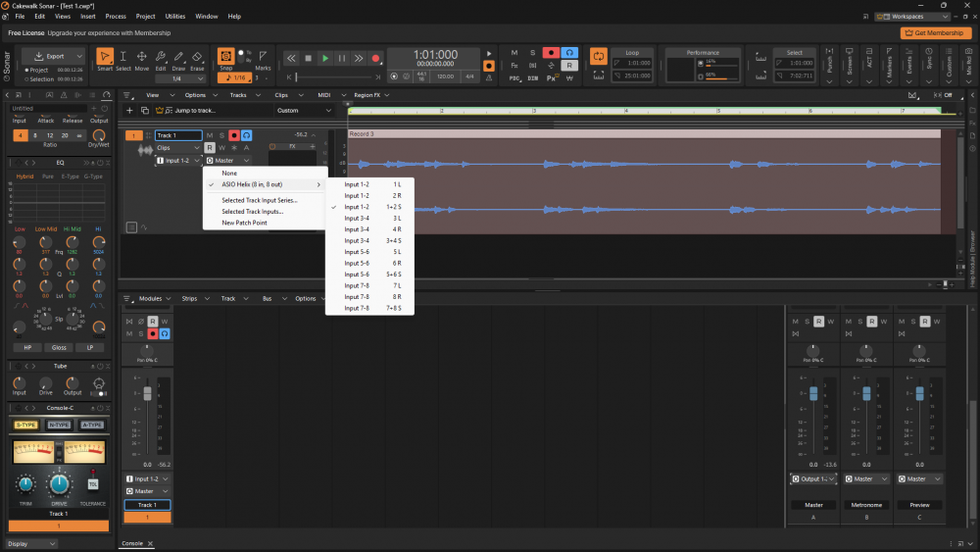Open the Utilities menu
Image resolution: width=980 pixels, height=552 pixels.
[x=175, y=17]
